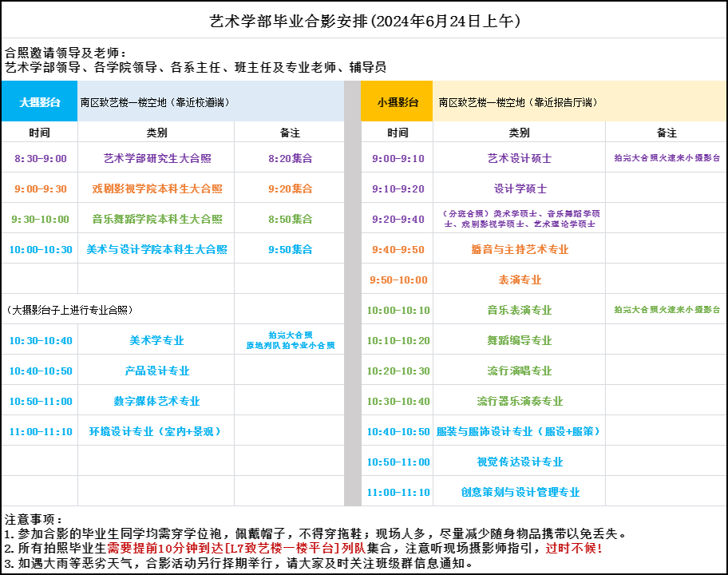Select the 创意策划与设计管理专业 cell
The width and height of the screenshot is (728, 575).
pos(519,493)
